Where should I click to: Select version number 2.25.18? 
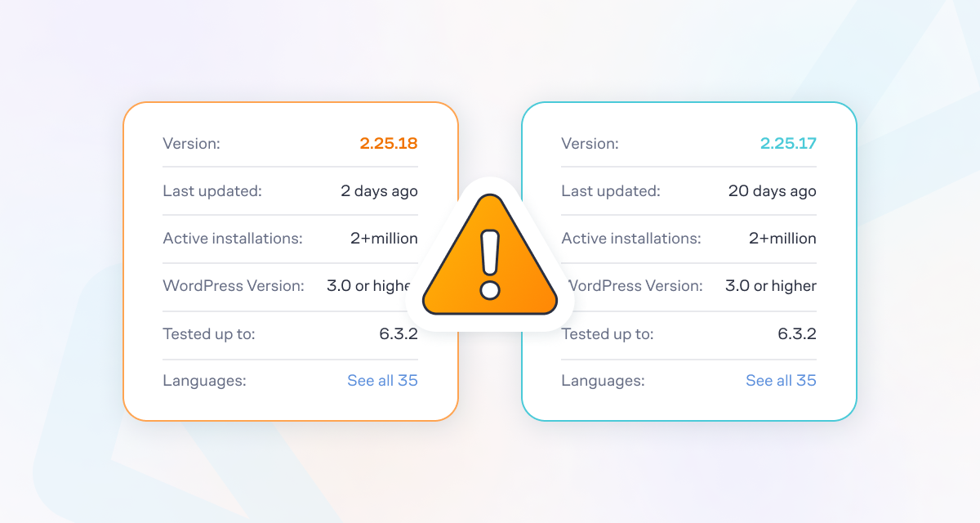(x=389, y=144)
